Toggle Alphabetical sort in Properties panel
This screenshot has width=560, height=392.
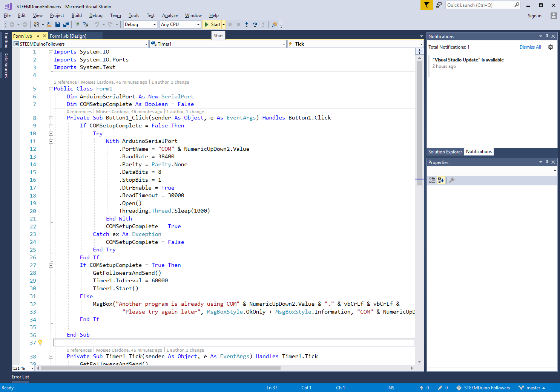point(441,180)
